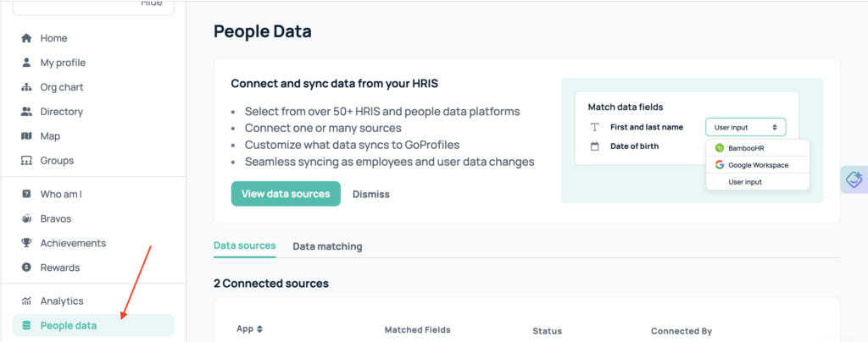Click 'Seamless syncing as employees' bullet text
This screenshot has width=868, height=342.
coord(390,162)
